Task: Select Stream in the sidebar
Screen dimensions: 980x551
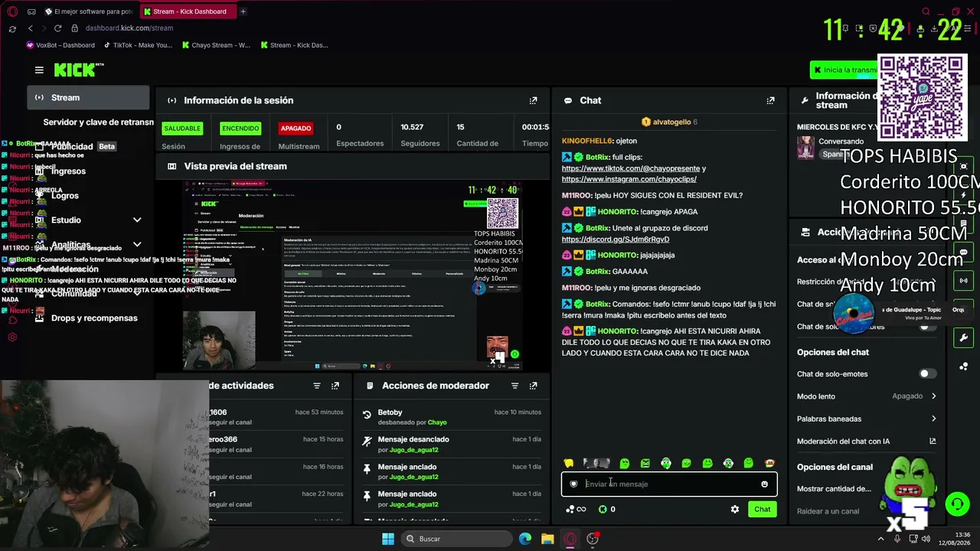Action: click(x=89, y=98)
